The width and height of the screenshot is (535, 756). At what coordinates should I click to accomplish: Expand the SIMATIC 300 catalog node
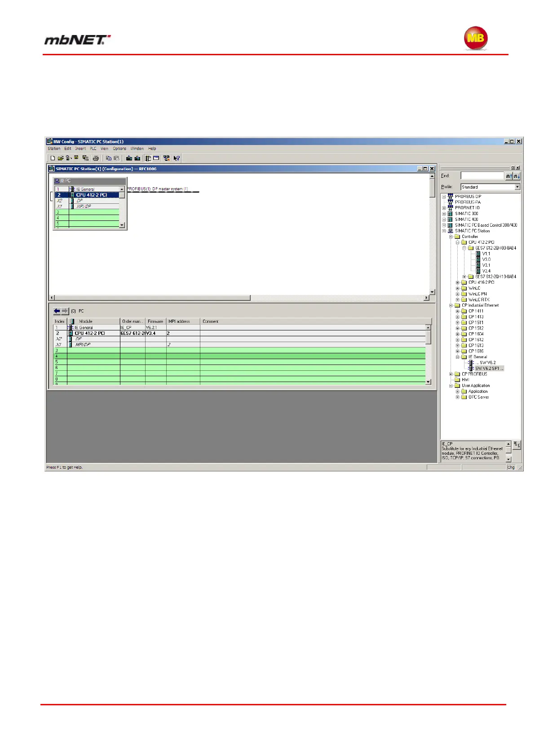pyautogui.click(x=444, y=214)
